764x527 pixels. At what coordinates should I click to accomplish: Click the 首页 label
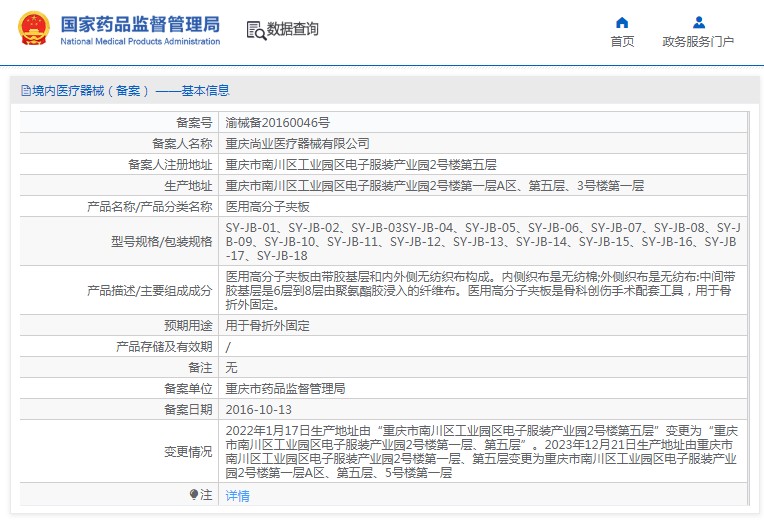click(x=622, y=41)
